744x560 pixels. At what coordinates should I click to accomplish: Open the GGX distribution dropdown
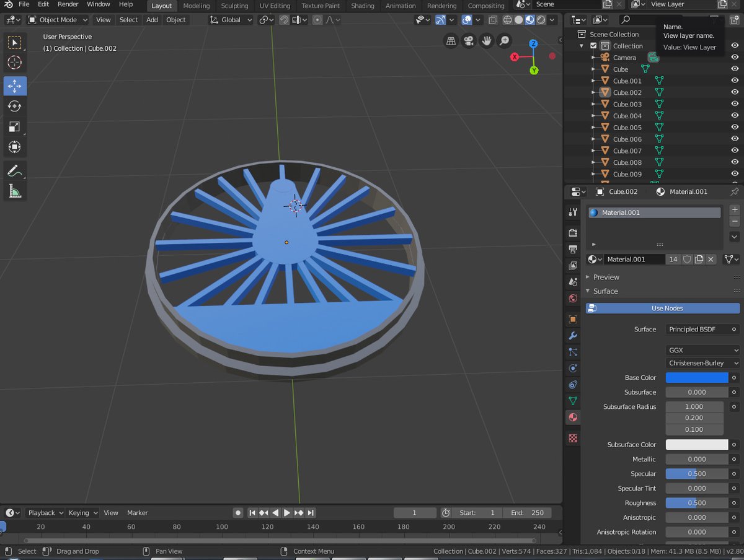coord(703,350)
